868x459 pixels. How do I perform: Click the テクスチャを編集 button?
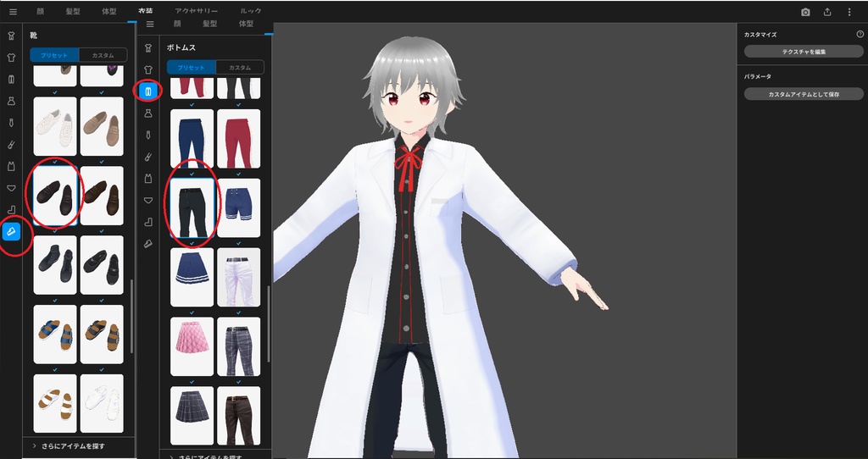pos(804,52)
